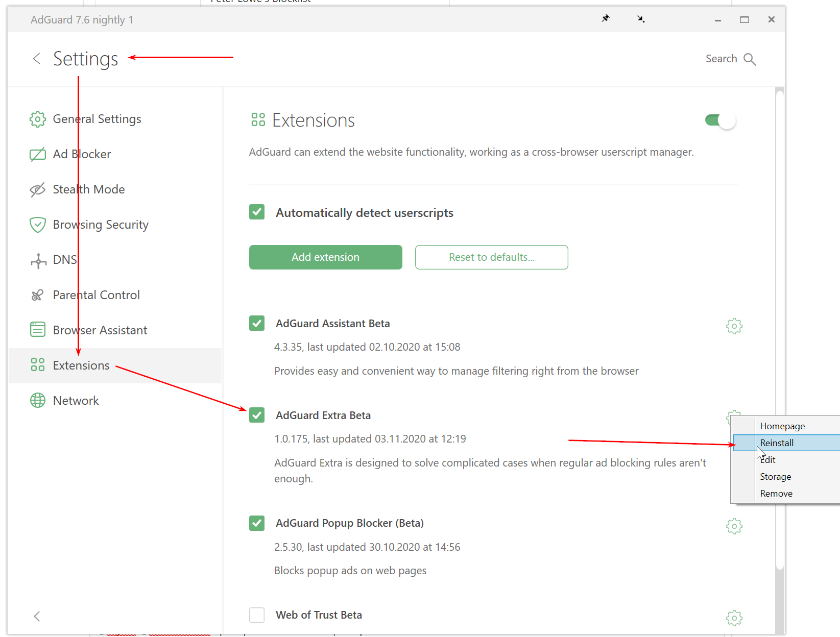The image size is (840, 637).
Task: Select Storage in the context menu
Action: point(786,477)
